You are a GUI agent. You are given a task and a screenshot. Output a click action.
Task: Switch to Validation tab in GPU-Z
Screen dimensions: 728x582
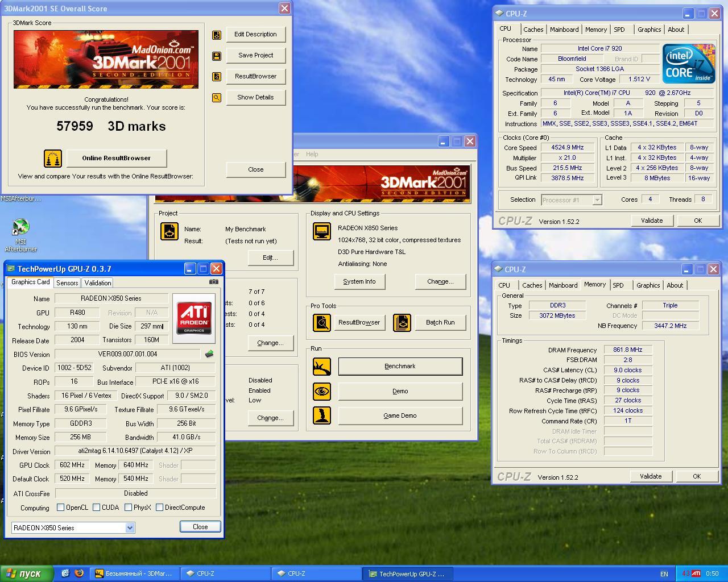98,283
